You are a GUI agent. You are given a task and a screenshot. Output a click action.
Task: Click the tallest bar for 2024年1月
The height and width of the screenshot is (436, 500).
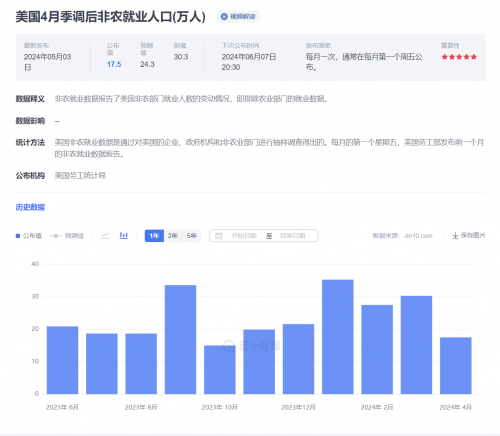pos(338,337)
